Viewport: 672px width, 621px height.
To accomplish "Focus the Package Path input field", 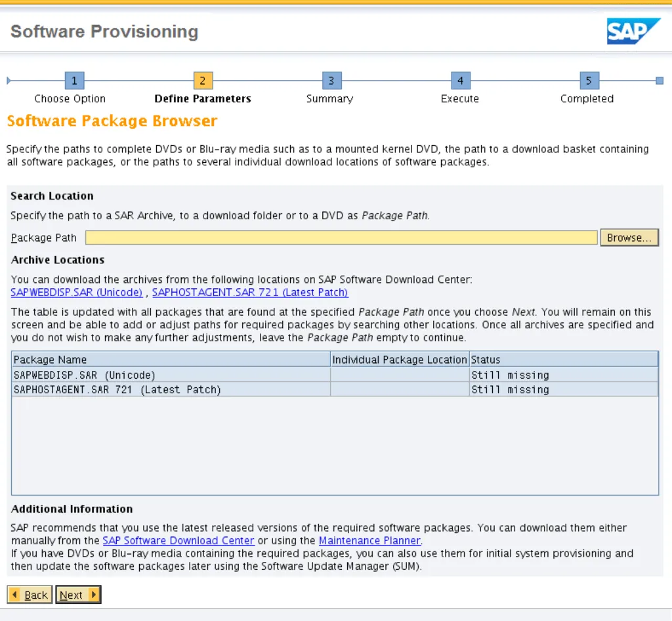I will click(341, 238).
